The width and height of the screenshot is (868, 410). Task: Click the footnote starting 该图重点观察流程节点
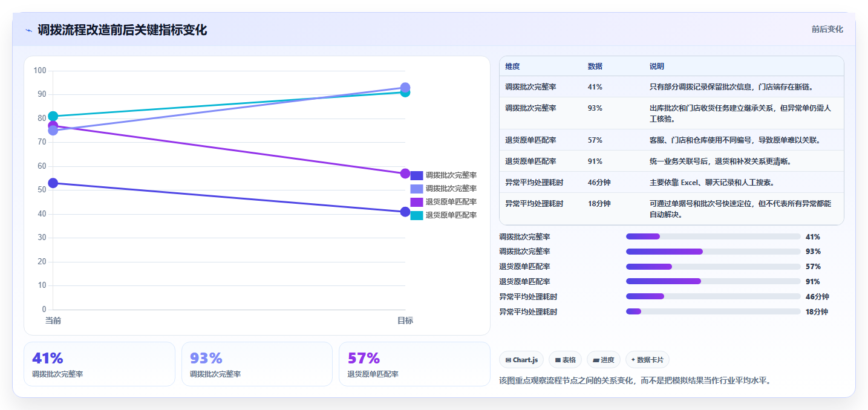(635, 381)
